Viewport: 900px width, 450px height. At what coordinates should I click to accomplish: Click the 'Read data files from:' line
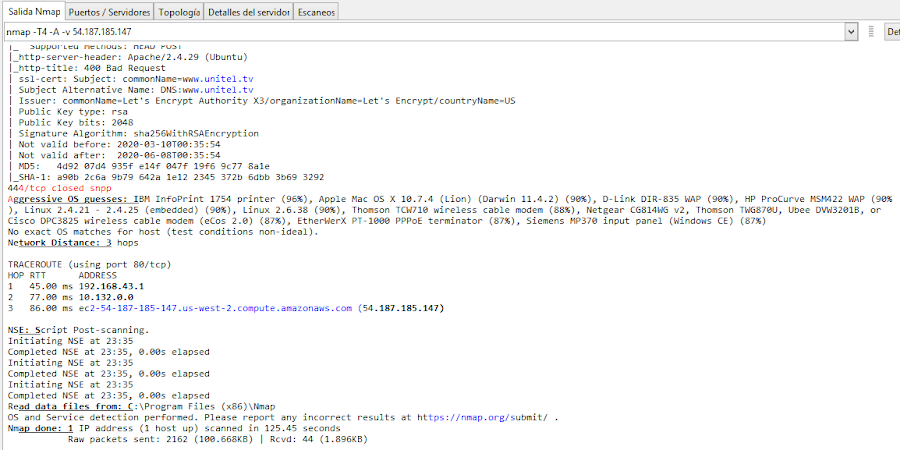[x=142, y=406]
